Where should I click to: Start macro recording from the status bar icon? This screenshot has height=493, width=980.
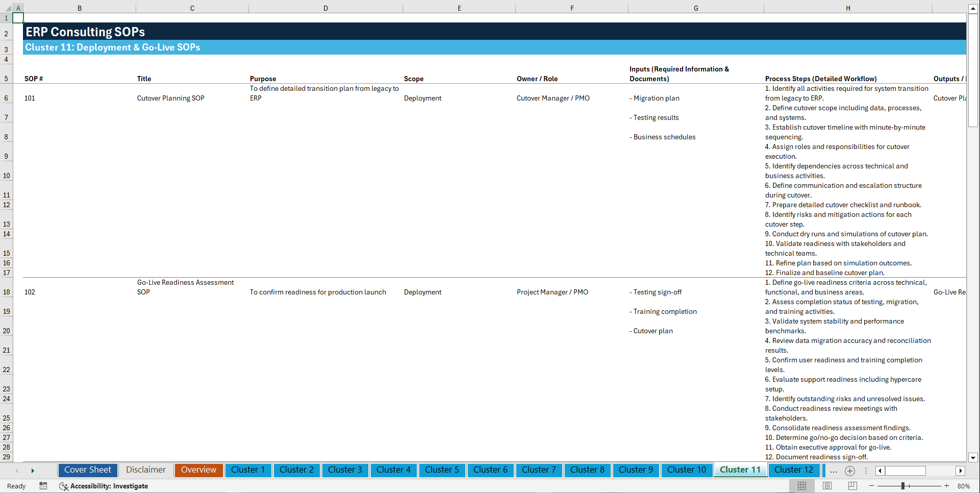pos(43,486)
